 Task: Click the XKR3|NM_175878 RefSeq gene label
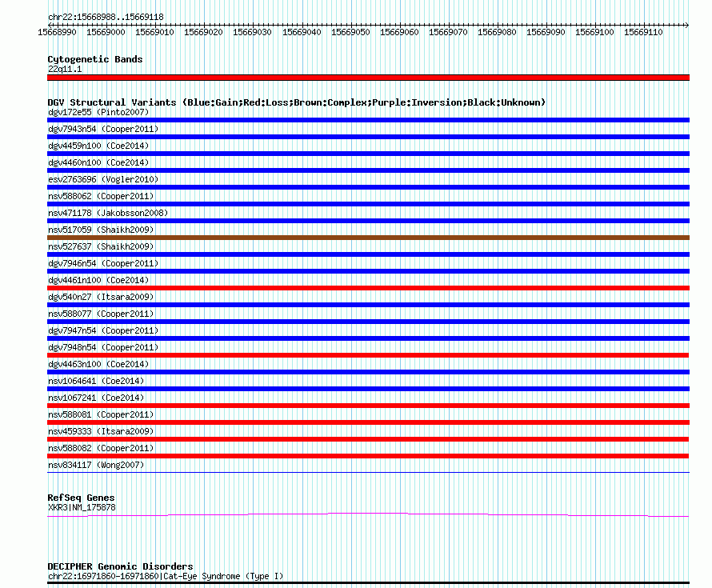point(82,508)
